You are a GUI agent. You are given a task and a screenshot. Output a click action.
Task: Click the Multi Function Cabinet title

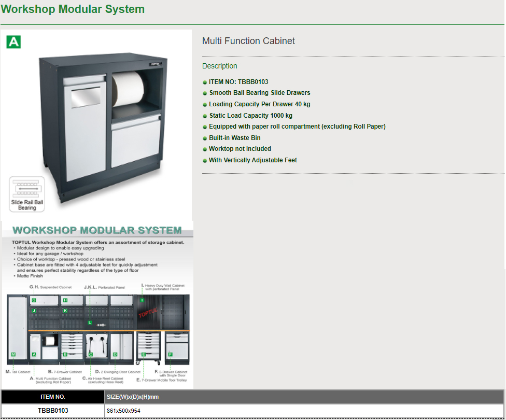pos(248,41)
